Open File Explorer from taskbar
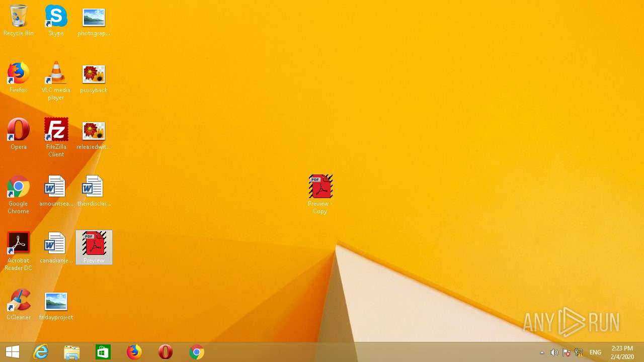644x362 pixels. 72,352
